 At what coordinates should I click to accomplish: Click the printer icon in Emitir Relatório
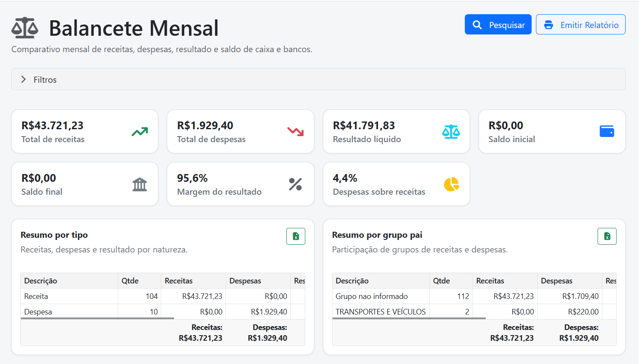[x=548, y=25]
